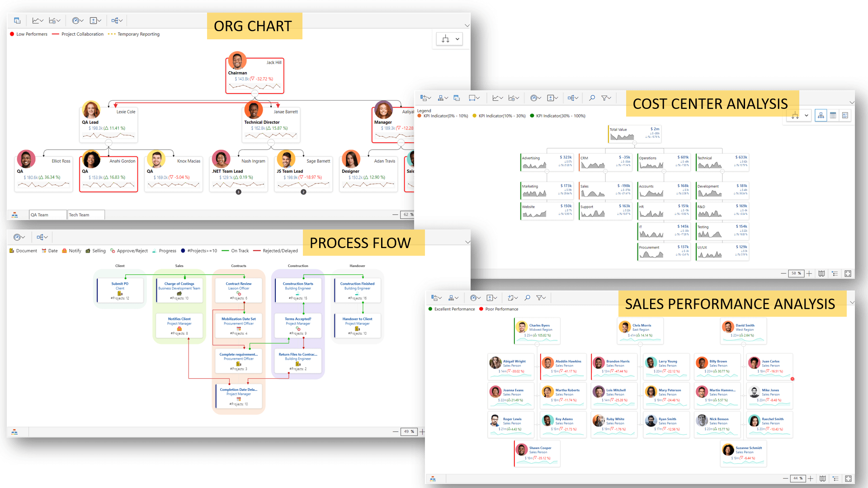Collapse Process Flow toolbar with corner chevron
Viewport: 868px width, 488px height.
(467, 242)
